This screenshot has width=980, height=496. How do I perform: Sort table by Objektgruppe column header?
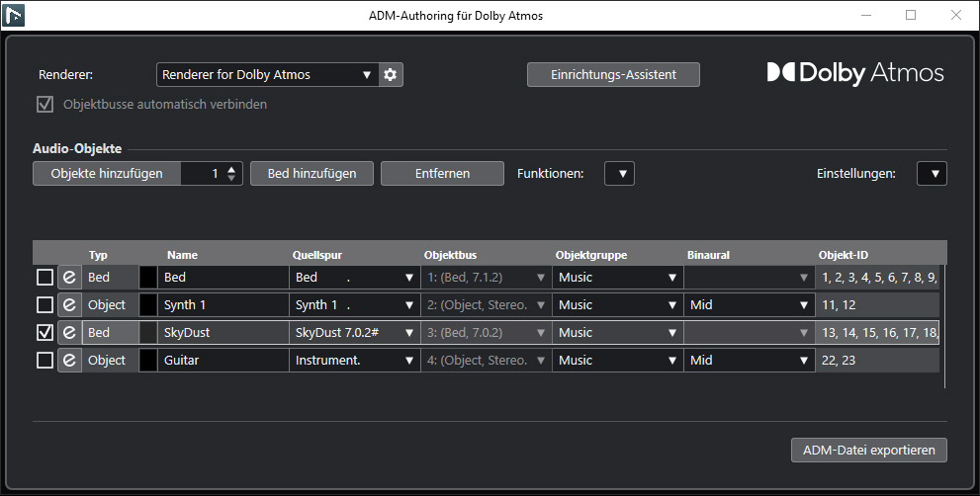(x=591, y=255)
